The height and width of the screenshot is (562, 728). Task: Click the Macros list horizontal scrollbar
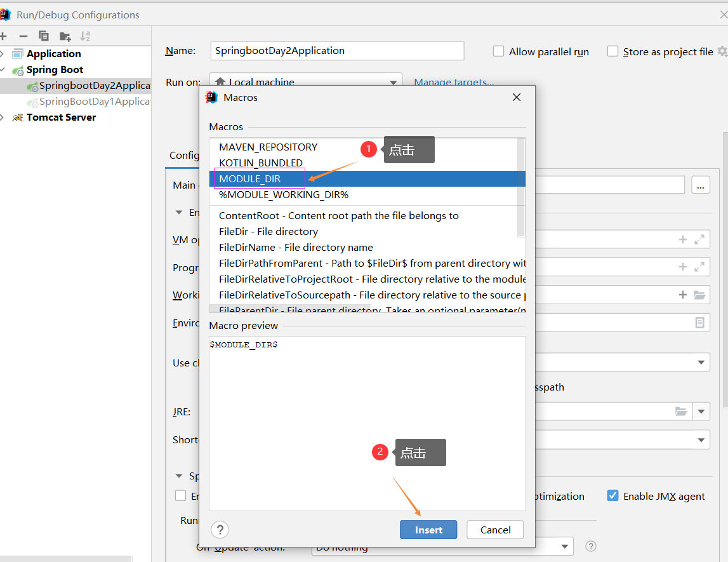290,308
